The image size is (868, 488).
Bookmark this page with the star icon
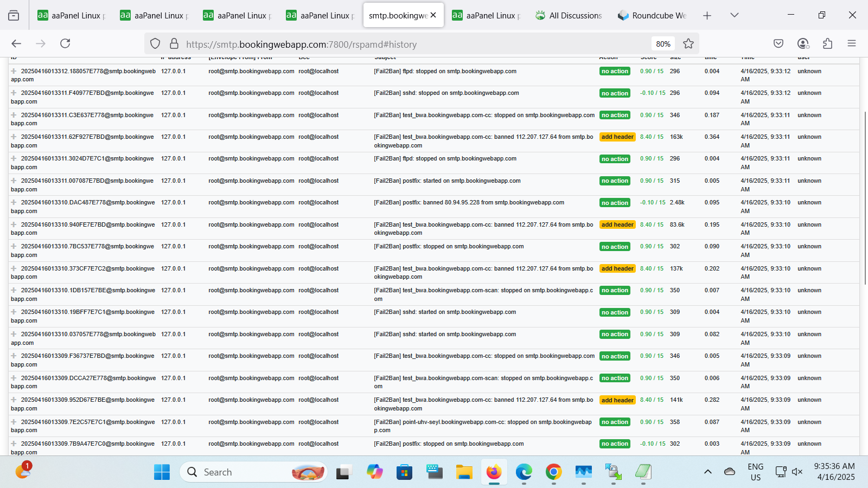688,43
